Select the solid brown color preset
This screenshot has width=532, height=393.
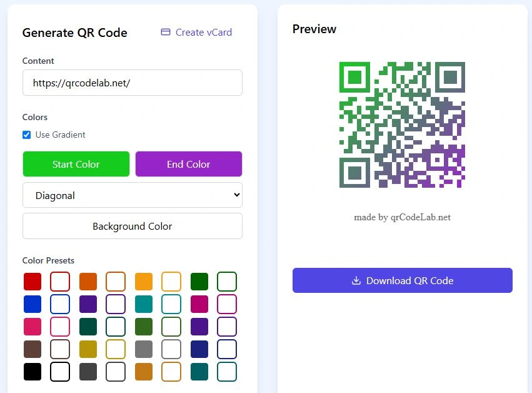tap(33, 349)
